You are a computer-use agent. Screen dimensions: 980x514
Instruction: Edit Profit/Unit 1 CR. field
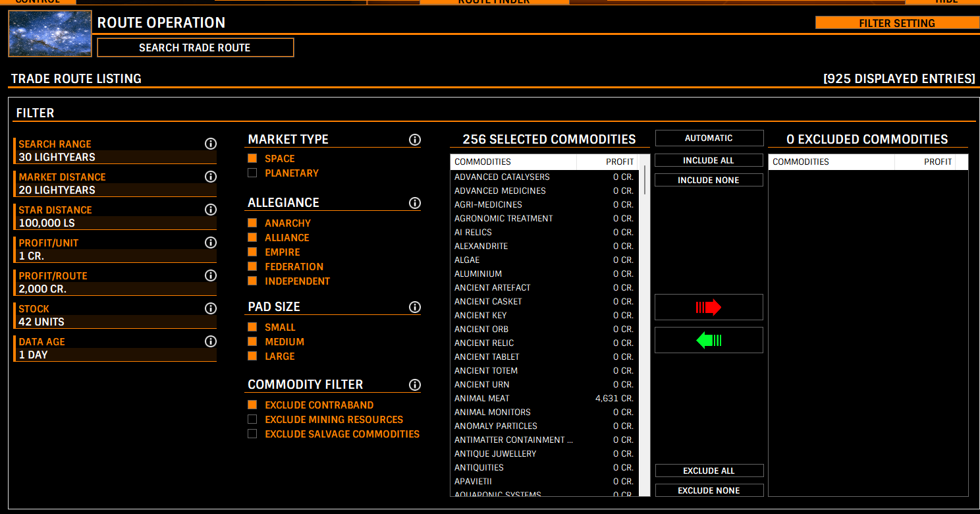(x=115, y=256)
